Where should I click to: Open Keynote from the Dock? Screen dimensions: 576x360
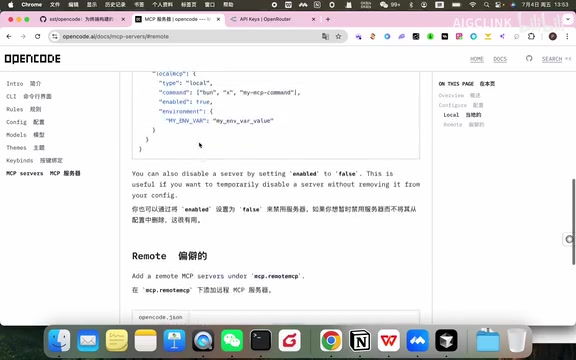pyautogui.click(x=174, y=340)
